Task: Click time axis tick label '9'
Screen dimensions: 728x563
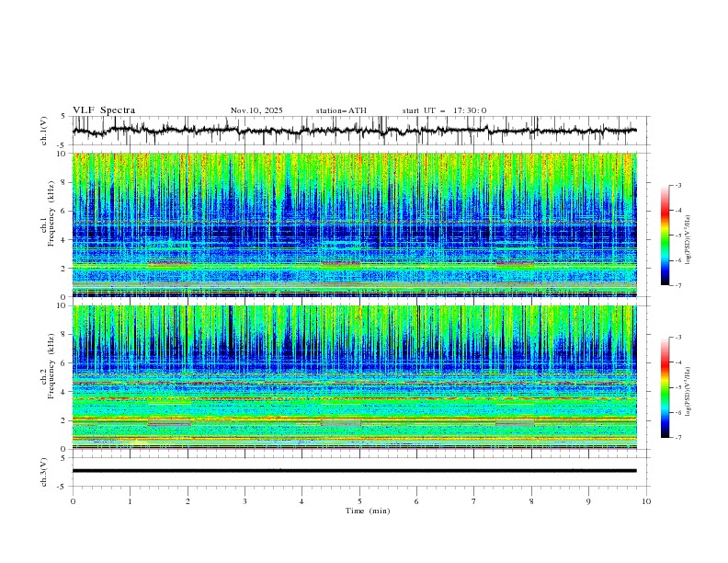Action: 588,501
